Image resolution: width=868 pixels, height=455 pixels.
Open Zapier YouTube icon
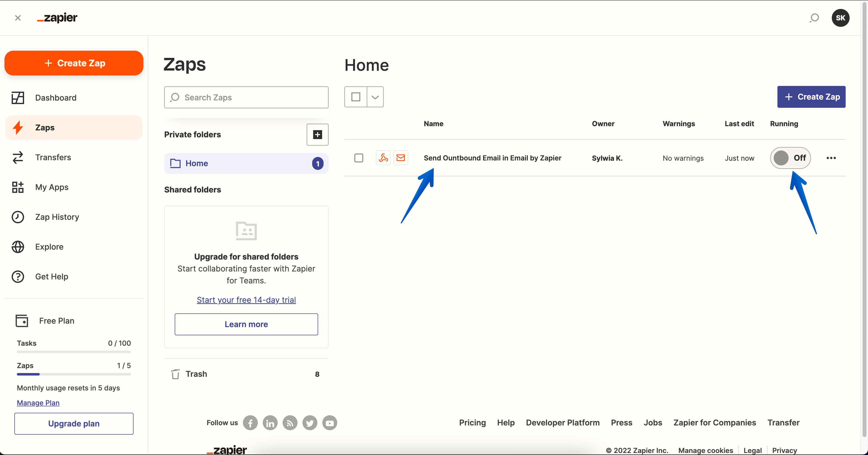(x=330, y=423)
